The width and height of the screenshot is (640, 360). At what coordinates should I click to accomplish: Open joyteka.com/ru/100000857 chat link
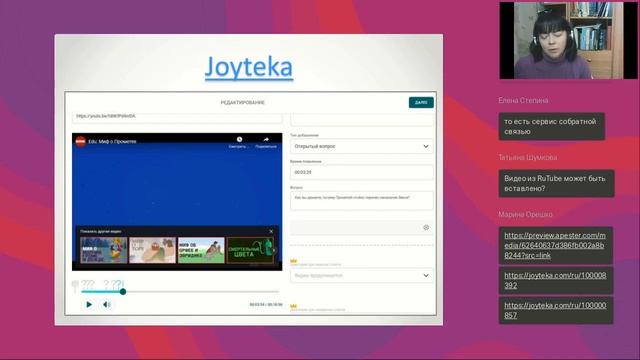coord(555,310)
